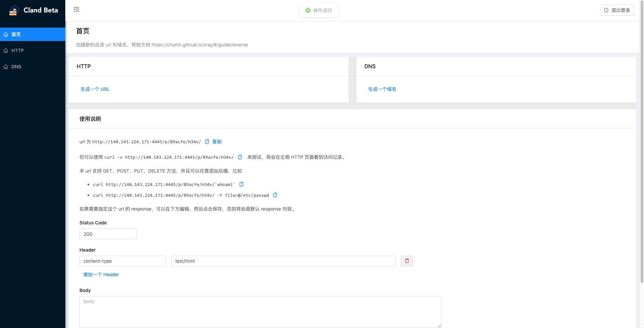
Task: Click the curl -F file=@/etc/passwd example text
Action: [181, 195]
